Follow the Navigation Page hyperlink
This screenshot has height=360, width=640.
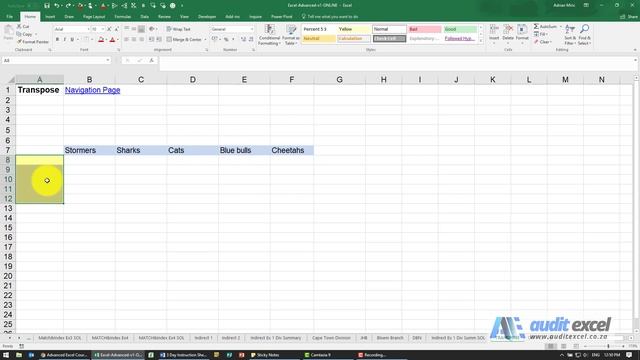pos(92,90)
